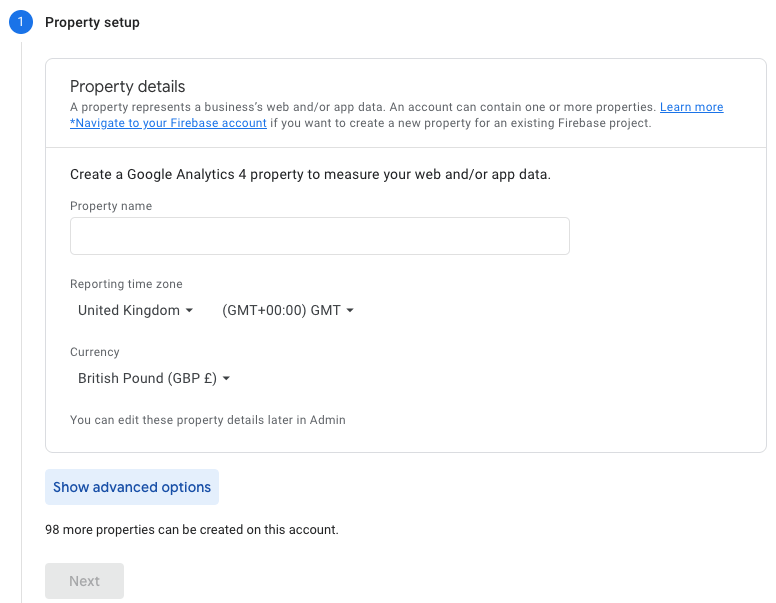Click the arrow beside British Pound
Image resolution: width=776 pixels, height=603 pixels.
click(227, 379)
